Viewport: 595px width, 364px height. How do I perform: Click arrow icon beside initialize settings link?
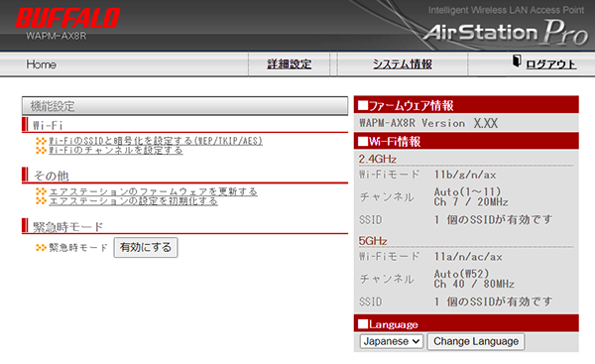(x=41, y=200)
